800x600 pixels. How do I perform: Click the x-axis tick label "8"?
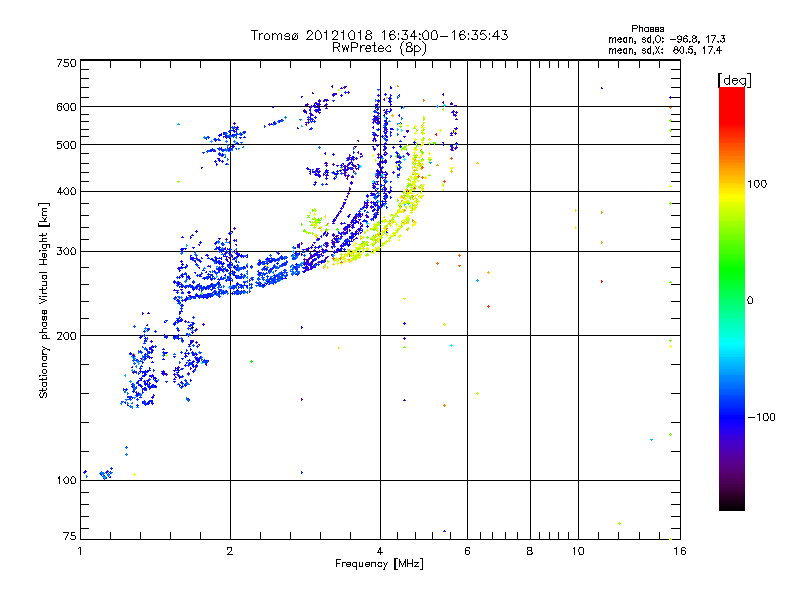(x=530, y=551)
